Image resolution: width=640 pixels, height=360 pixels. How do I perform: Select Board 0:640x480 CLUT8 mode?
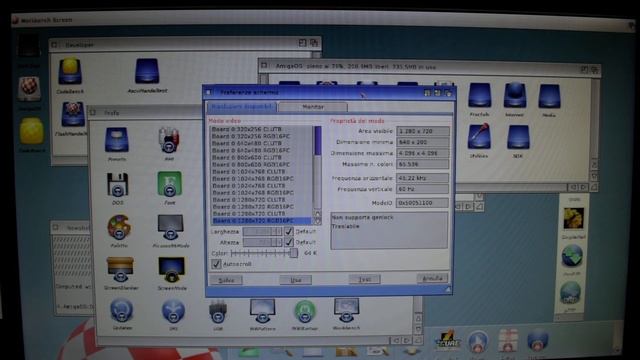point(261,143)
